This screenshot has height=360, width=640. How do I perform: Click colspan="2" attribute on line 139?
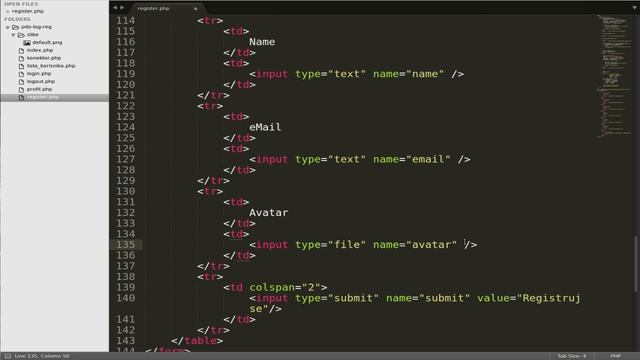click(x=285, y=287)
